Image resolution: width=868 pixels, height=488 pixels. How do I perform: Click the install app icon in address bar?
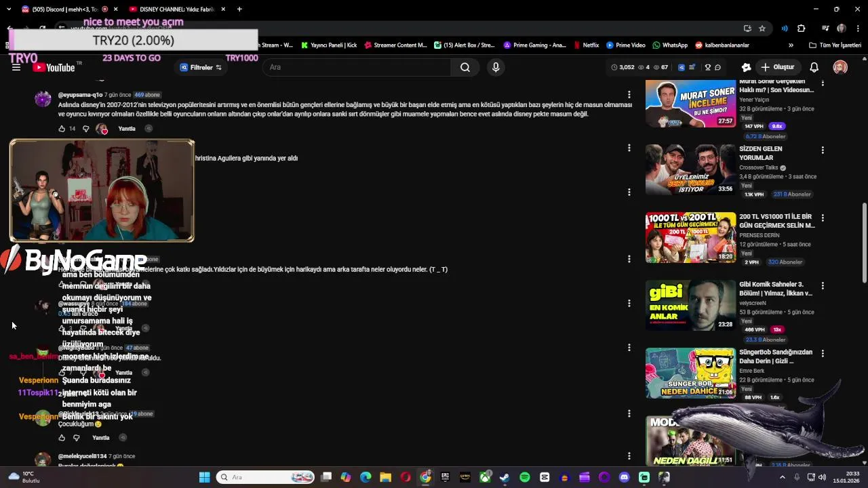coord(747,28)
